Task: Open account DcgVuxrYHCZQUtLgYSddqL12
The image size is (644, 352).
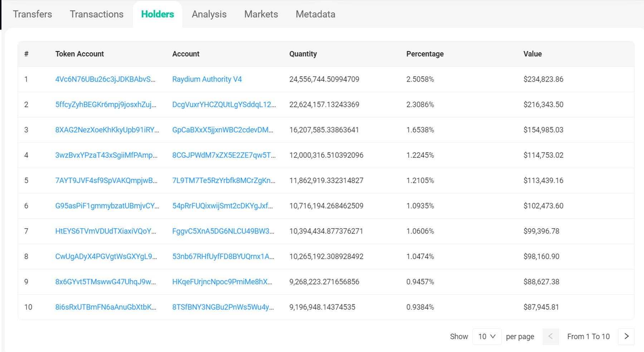Action: [x=224, y=104]
